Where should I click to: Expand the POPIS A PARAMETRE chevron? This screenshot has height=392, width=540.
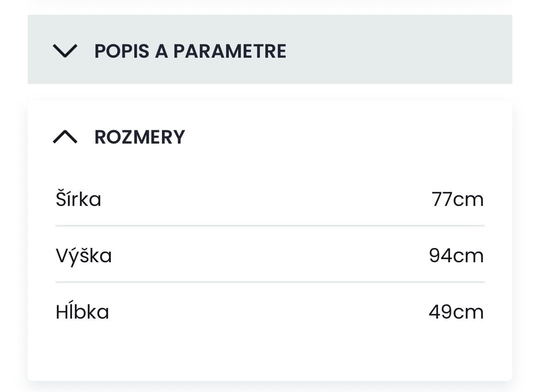[65, 50]
